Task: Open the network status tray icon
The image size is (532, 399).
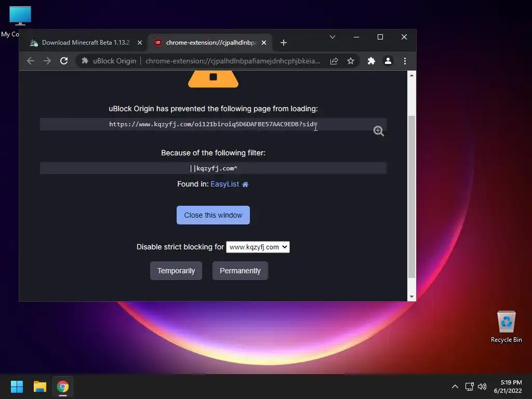Action: point(469,387)
